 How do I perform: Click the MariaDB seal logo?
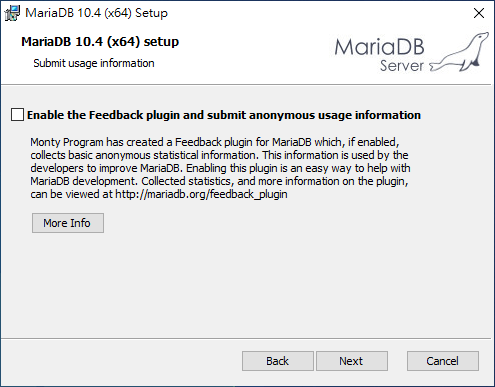(459, 52)
